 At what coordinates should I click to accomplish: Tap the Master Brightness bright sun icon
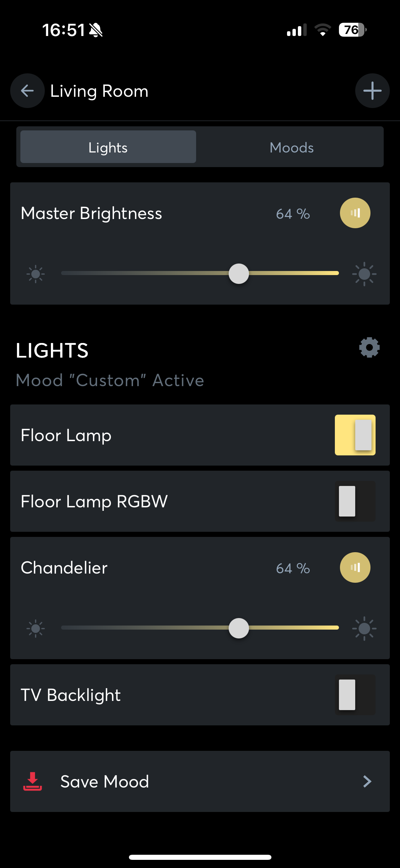tap(364, 274)
